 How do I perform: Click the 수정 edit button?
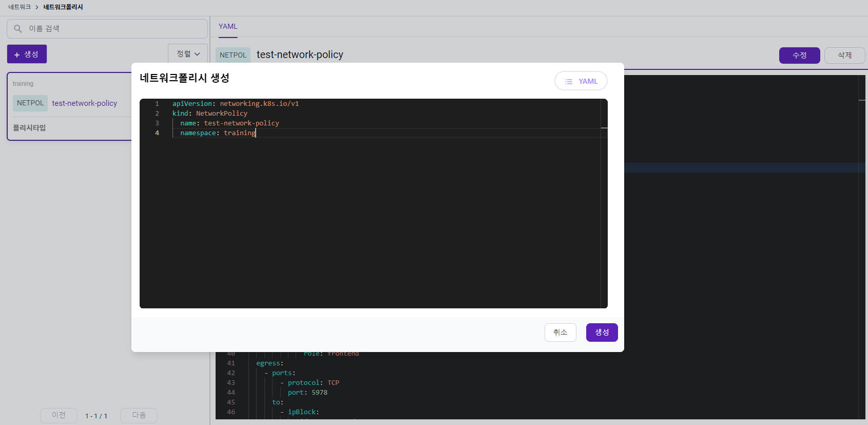point(800,56)
